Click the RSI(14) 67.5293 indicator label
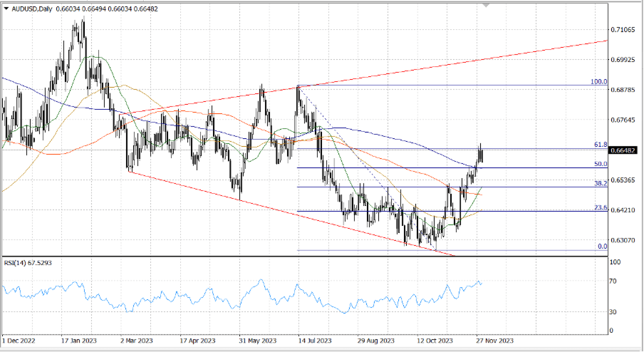Image resolution: width=644 pixels, height=352 pixels. [28, 263]
